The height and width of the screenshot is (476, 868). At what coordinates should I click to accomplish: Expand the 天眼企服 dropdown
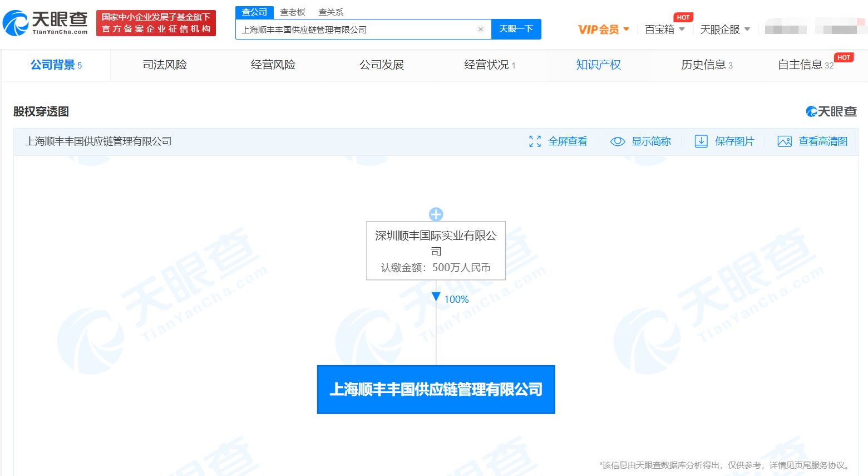(x=724, y=30)
